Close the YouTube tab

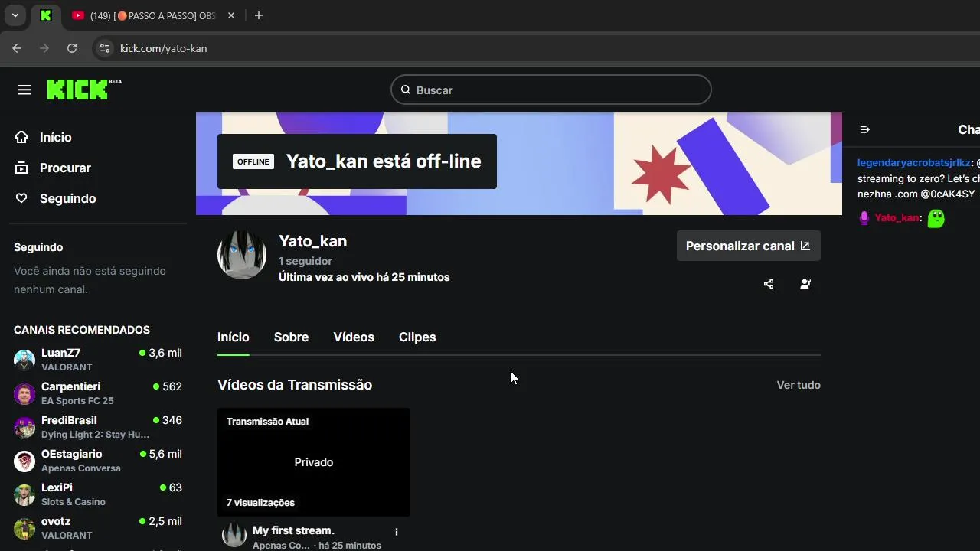coord(231,15)
